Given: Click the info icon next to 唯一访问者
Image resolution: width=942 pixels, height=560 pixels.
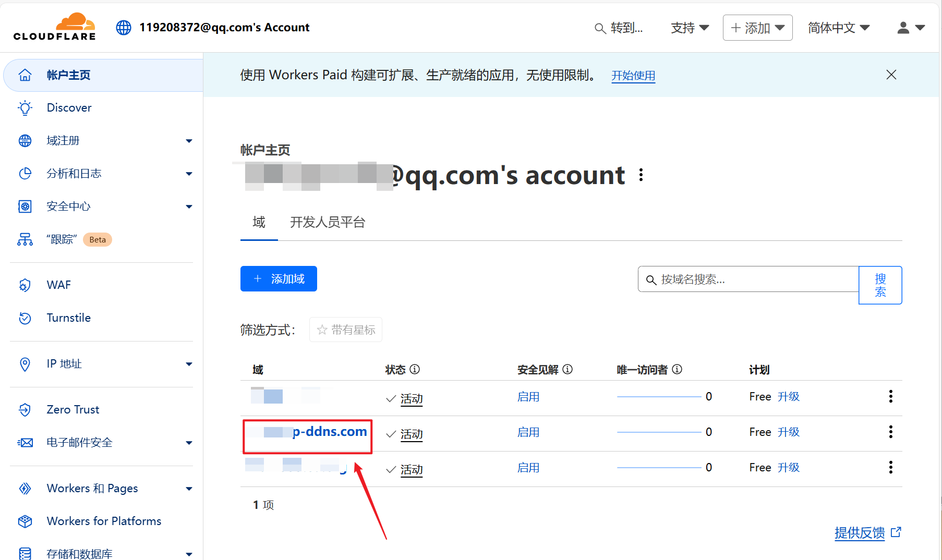Looking at the screenshot, I should pos(677,369).
